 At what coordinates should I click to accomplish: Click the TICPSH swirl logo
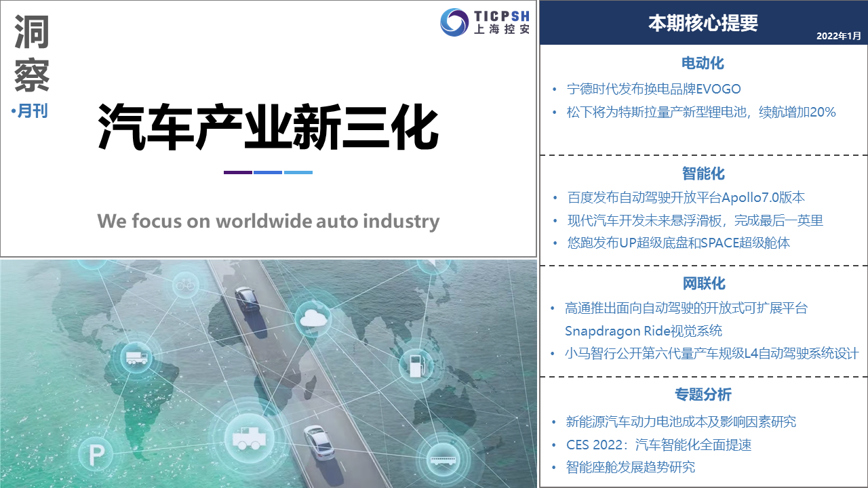(x=454, y=22)
